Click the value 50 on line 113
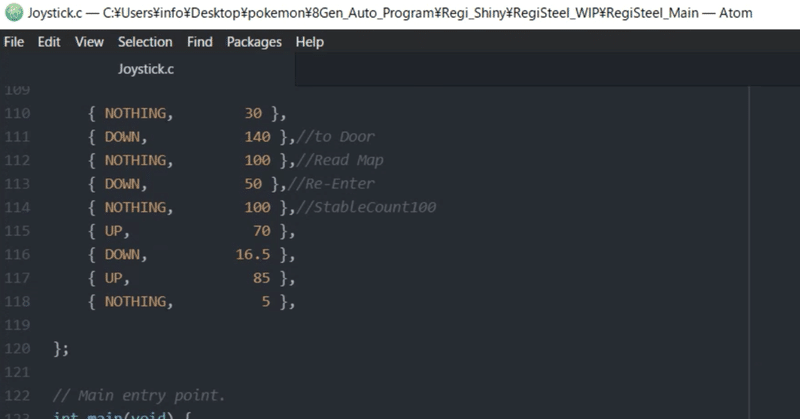This screenshot has height=419, width=800. click(x=253, y=184)
